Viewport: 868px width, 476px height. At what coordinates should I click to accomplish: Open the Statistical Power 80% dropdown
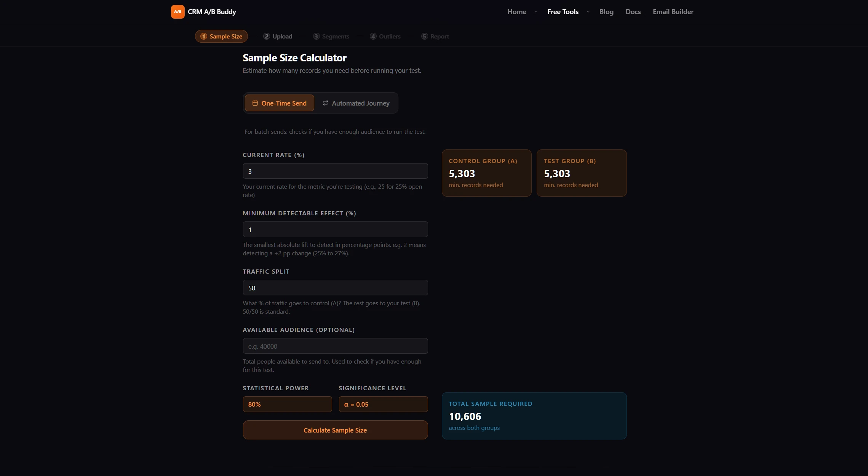click(287, 404)
